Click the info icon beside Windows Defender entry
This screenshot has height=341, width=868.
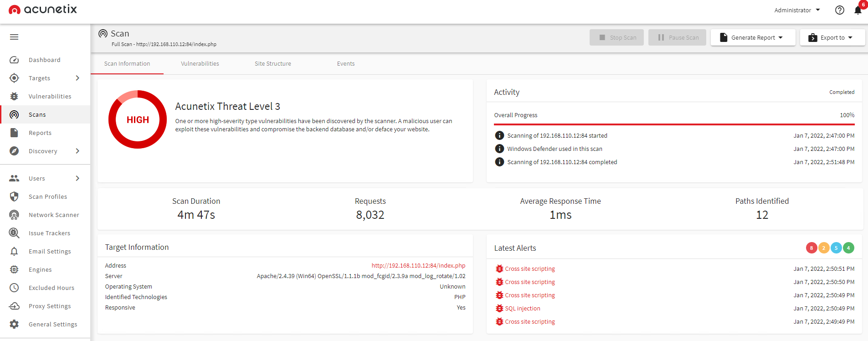click(x=499, y=149)
